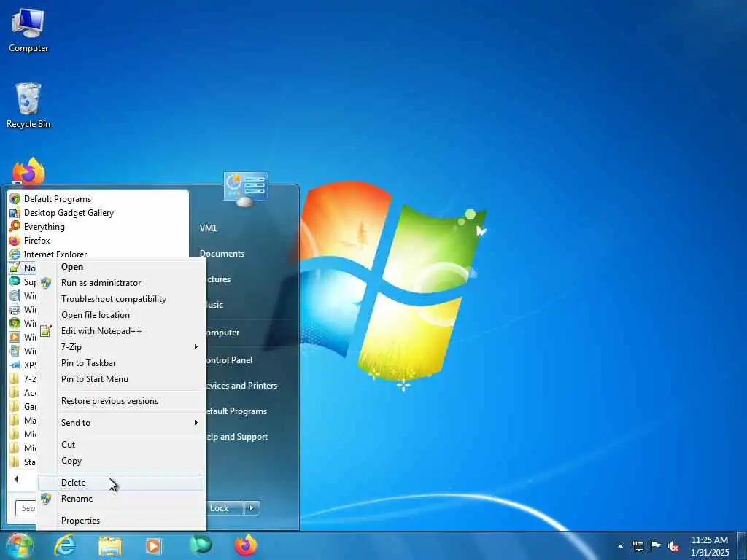Open Windows Media Player from the taskbar
This screenshot has height=560, width=747.
(153, 545)
